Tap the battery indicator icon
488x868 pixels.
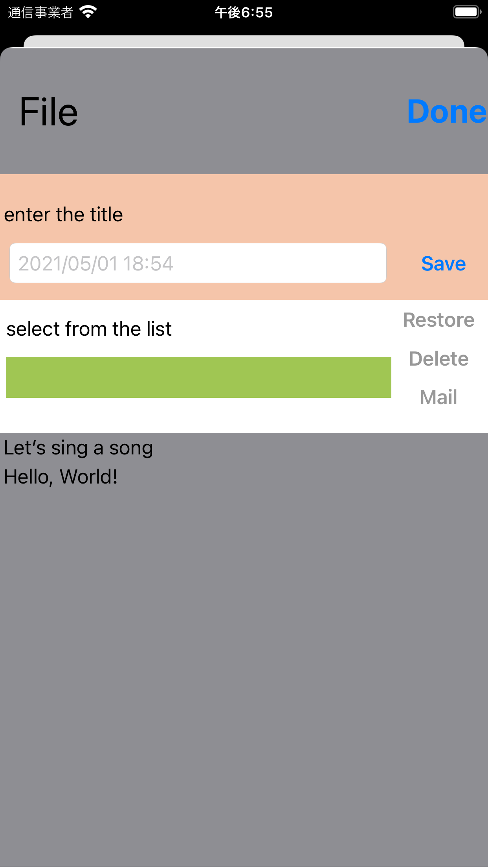point(467,12)
